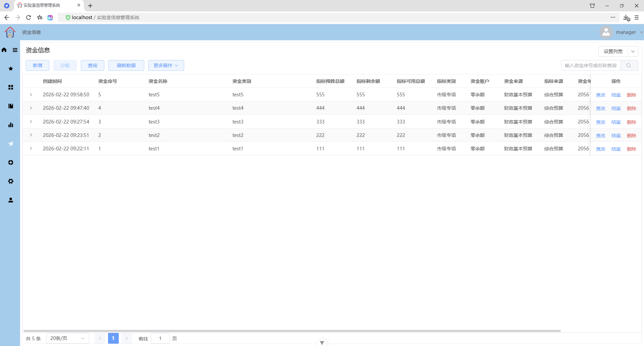Open the gear settings sidebar icon
The width and height of the screenshot is (644, 346).
tap(11, 181)
